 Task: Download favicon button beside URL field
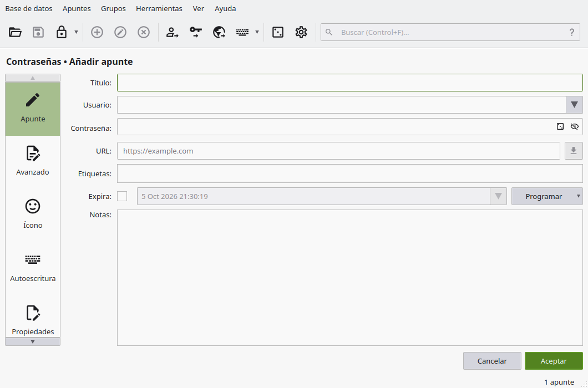[x=574, y=151]
